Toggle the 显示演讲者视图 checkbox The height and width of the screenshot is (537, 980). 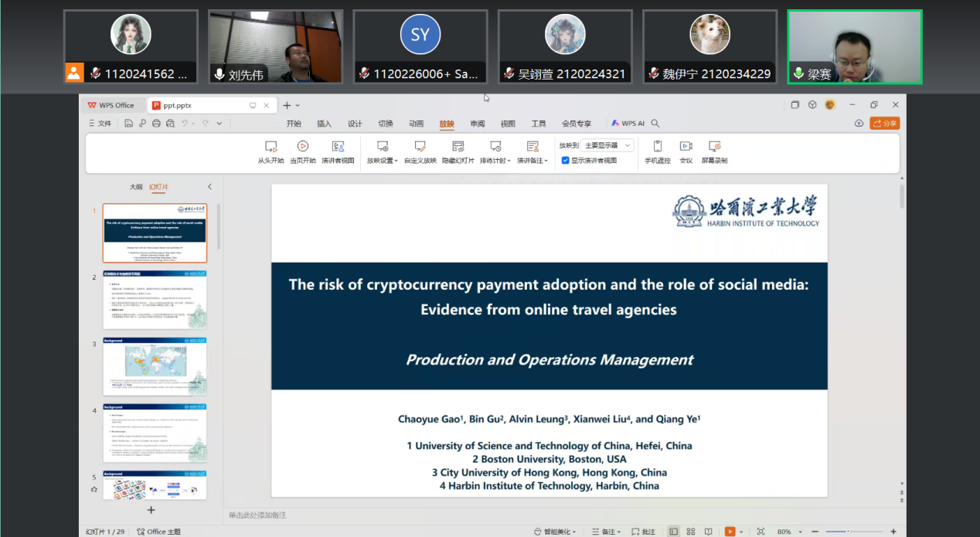pyautogui.click(x=566, y=161)
